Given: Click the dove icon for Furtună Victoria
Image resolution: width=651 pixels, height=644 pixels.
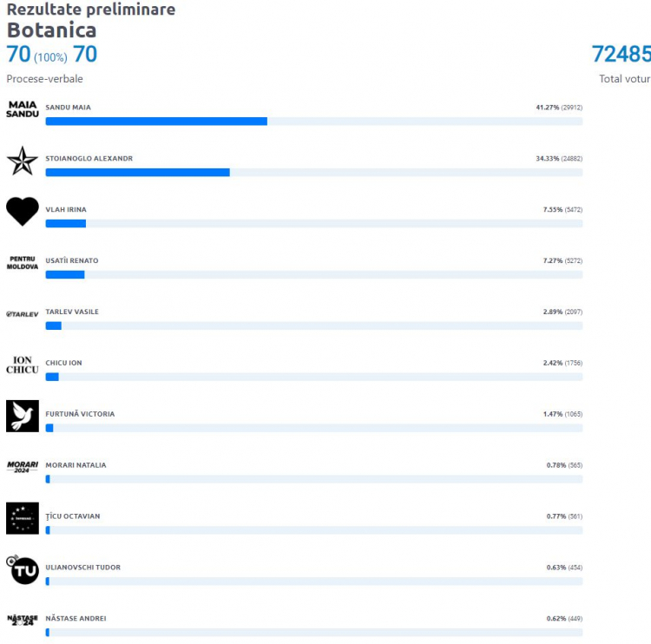Looking at the screenshot, I should [23, 416].
